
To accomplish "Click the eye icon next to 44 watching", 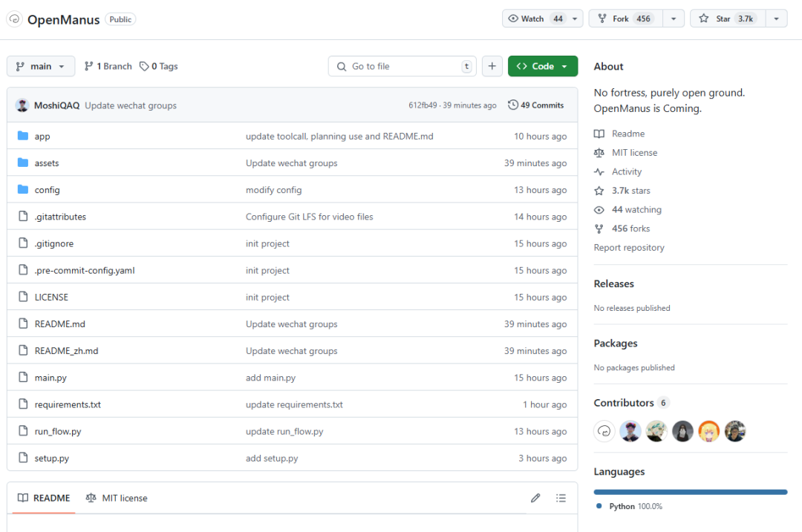I will pyautogui.click(x=599, y=210).
